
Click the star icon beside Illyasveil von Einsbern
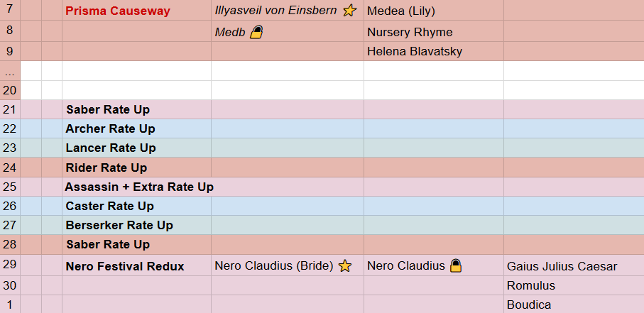(x=349, y=10)
